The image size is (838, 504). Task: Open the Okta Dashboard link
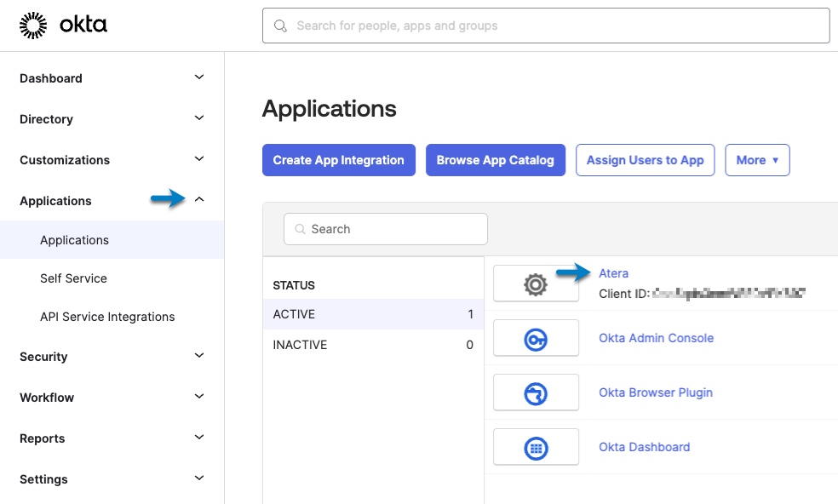(644, 447)
